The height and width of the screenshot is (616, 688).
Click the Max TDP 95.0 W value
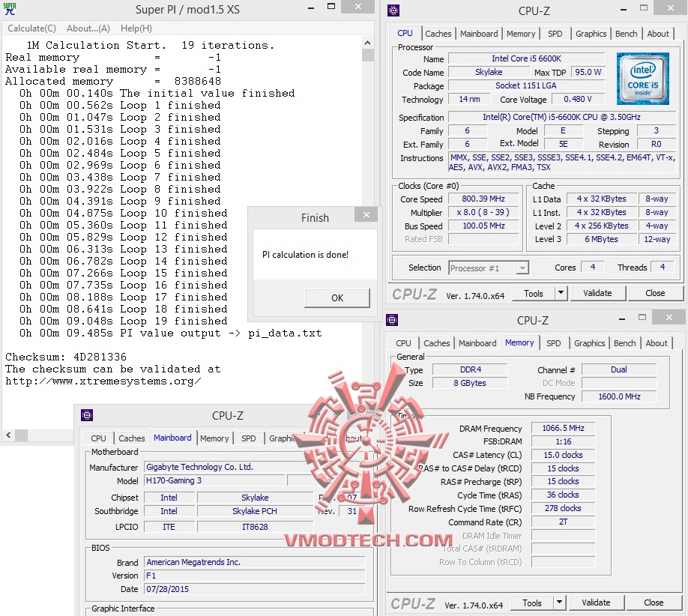click(x=588, y=72)
